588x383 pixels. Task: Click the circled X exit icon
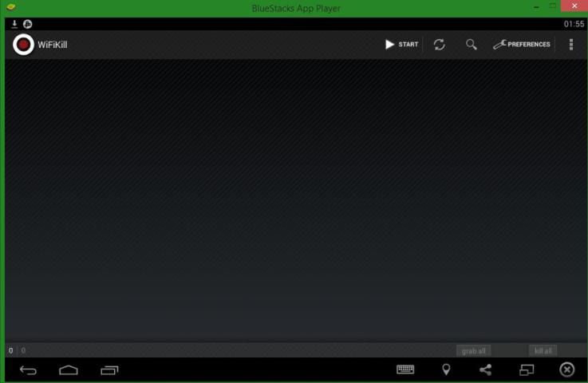566,369
